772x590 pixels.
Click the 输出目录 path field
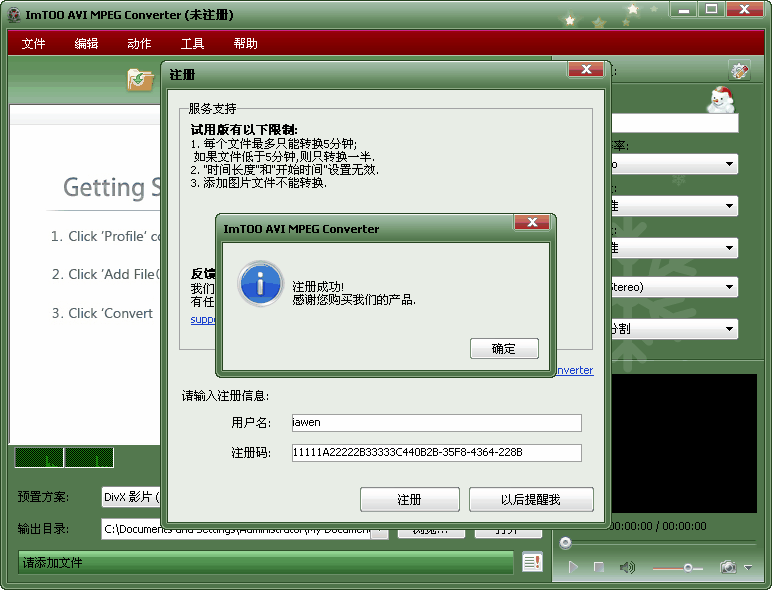(x=236, y=529)
